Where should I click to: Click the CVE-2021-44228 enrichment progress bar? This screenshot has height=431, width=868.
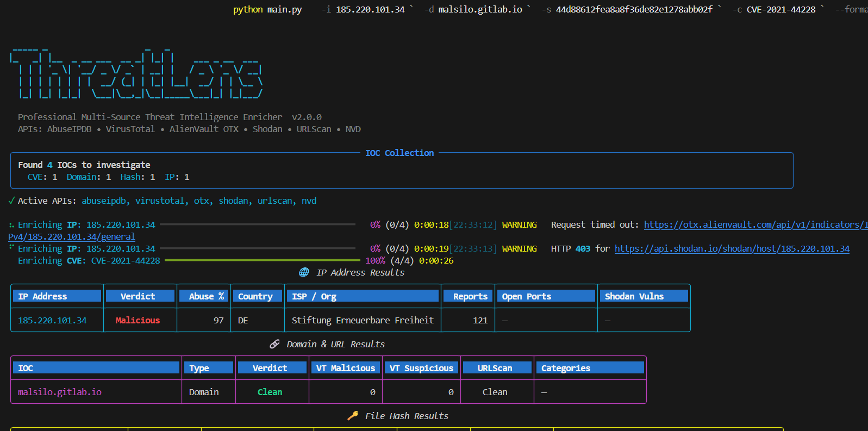[x=263, y=260]
